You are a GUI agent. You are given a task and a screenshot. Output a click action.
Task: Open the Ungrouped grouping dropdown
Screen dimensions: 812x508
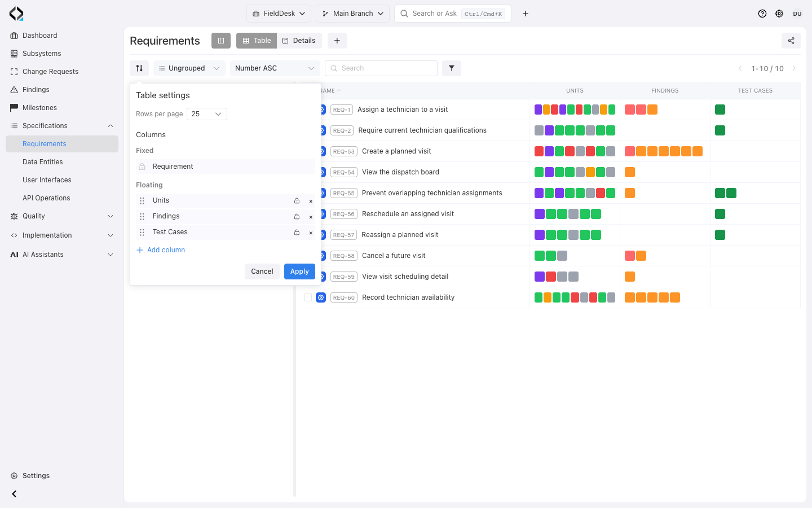pos(189,68)
